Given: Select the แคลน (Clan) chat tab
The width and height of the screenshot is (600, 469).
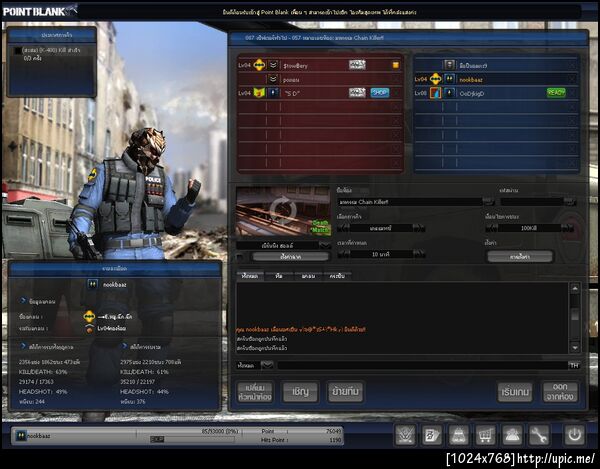Looking at the screenshot, I should click(308, 276).
